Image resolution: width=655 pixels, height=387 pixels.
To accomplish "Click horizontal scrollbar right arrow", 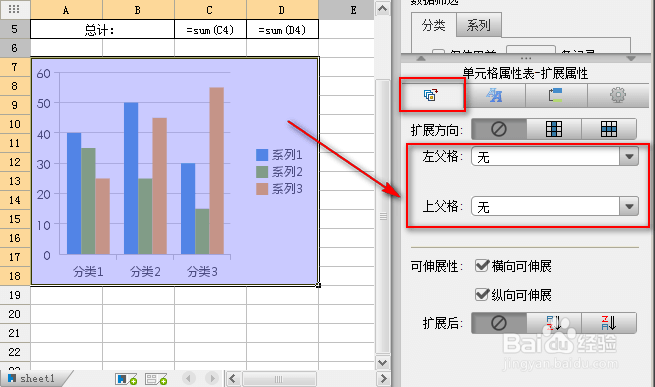I will click(x=383, y=379).
